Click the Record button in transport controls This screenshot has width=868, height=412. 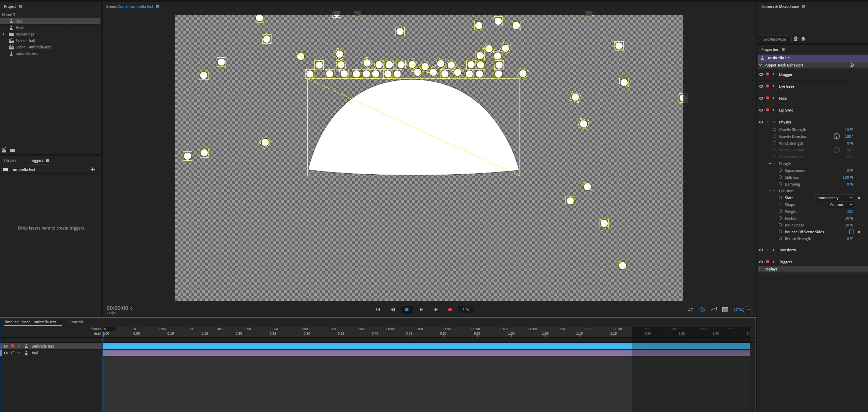click(x=450, y=310)
